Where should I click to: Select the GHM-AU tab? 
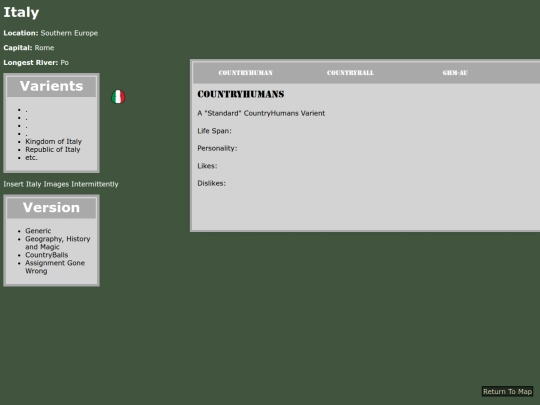pos(455,73)
